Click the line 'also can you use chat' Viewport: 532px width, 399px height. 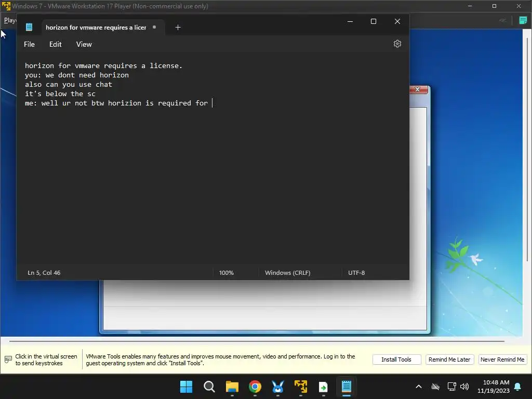tap(68, 85)
